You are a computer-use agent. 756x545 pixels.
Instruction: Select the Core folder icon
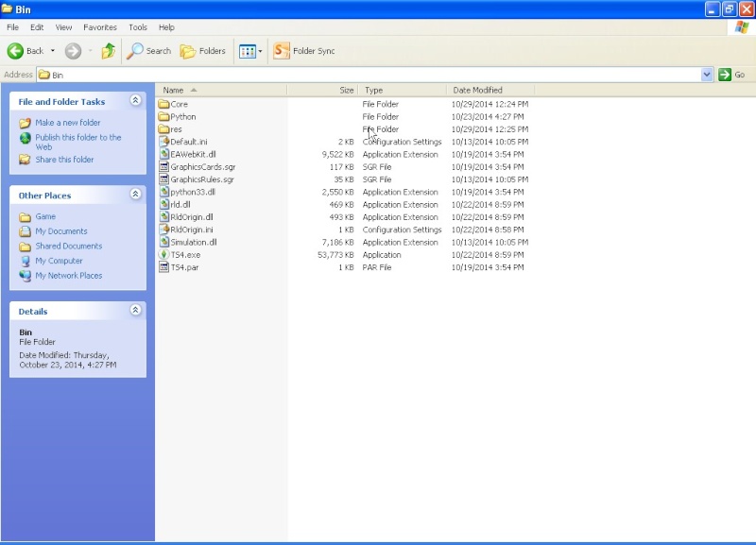pyautogui.click(x=163, y=104)
